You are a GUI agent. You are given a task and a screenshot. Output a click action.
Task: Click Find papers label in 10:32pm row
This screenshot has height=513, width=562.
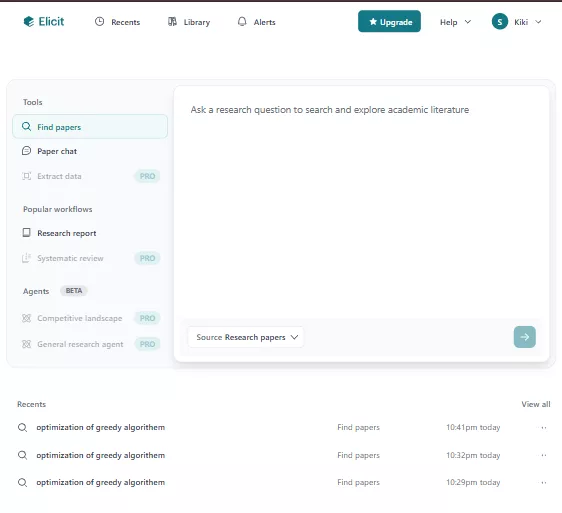pyautogui.click(x=358, y=455)
